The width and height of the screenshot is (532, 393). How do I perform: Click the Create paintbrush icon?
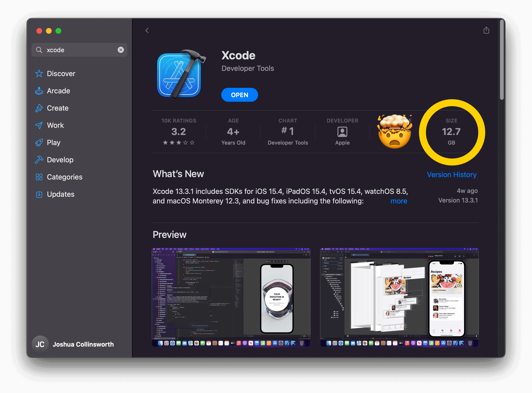[39, 108]
